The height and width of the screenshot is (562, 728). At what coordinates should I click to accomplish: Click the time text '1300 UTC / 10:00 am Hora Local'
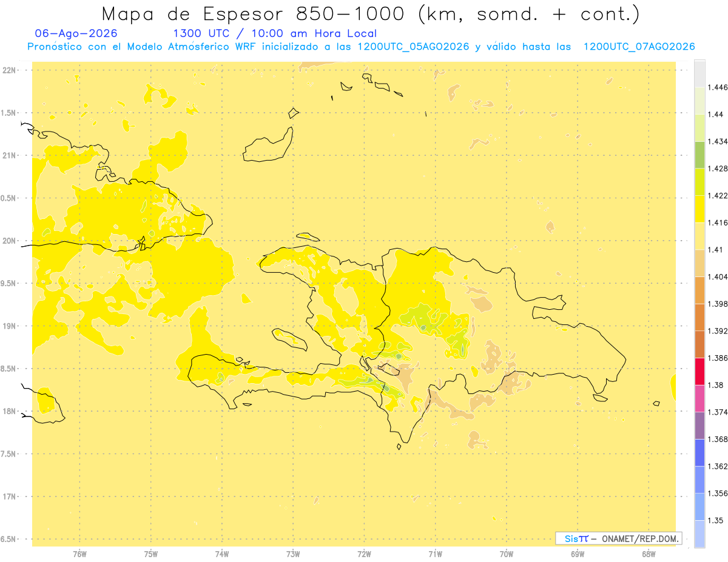pyautogui.click(x=275, y=33)
